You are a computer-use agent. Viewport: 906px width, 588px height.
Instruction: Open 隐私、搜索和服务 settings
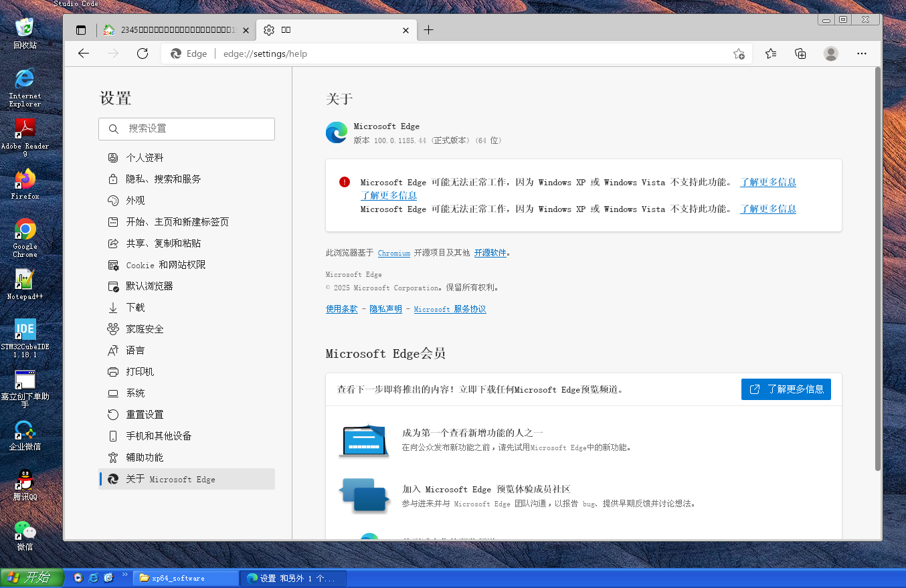(x=187, y=179)
